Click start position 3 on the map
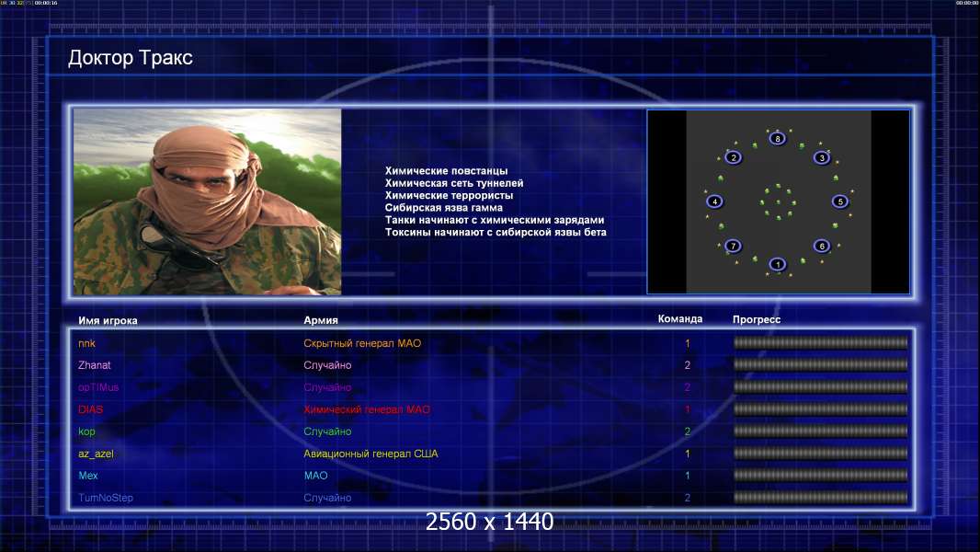980x552 pixels. click(822, 157)
